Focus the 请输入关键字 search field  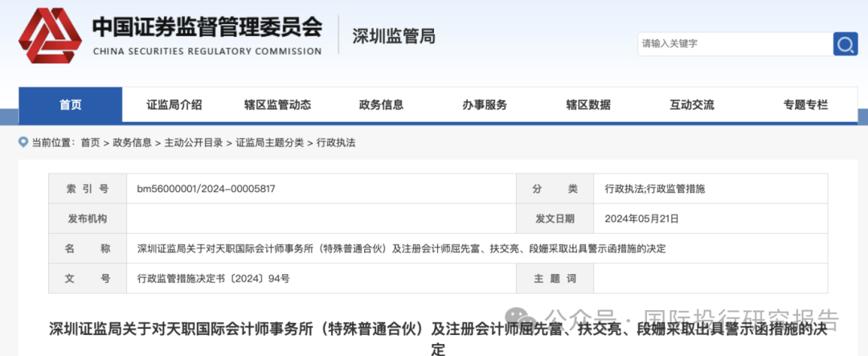coord(735,43)
